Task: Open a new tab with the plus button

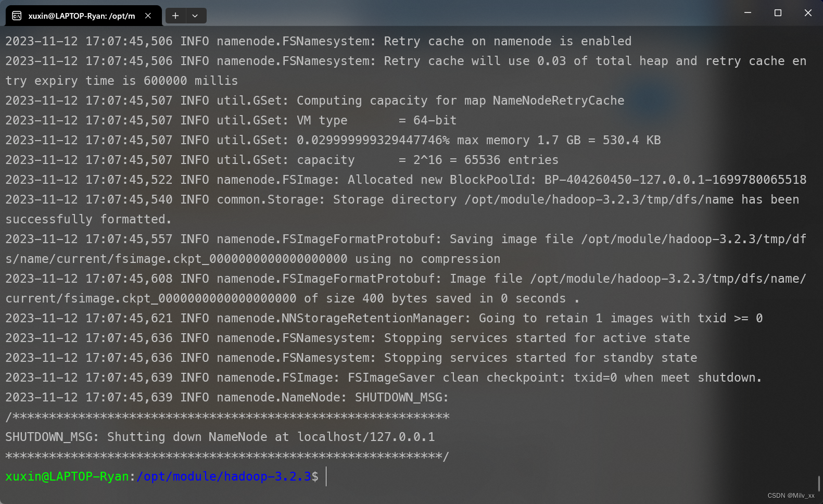Action: click(x=175, y=16)
